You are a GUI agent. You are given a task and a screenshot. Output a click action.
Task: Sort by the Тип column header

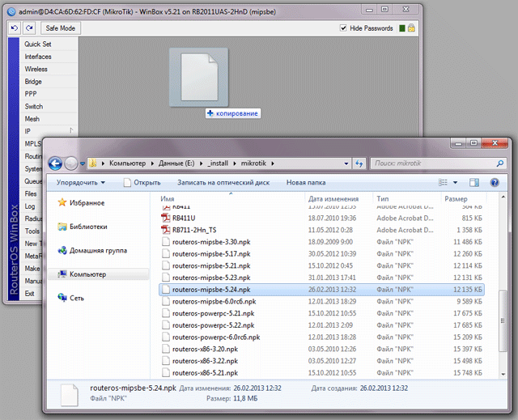pyautogui.click(x=383, y=199)
